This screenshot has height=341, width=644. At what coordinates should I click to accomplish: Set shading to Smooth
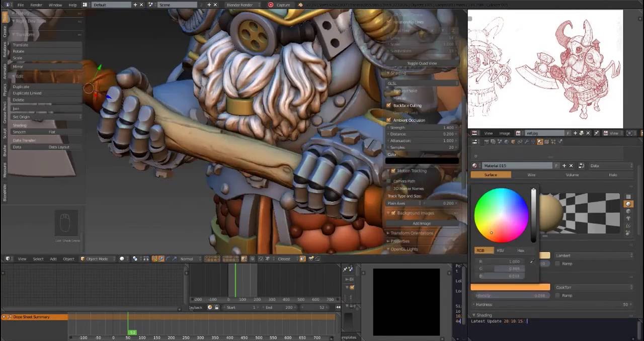click(x=29, y=132)
